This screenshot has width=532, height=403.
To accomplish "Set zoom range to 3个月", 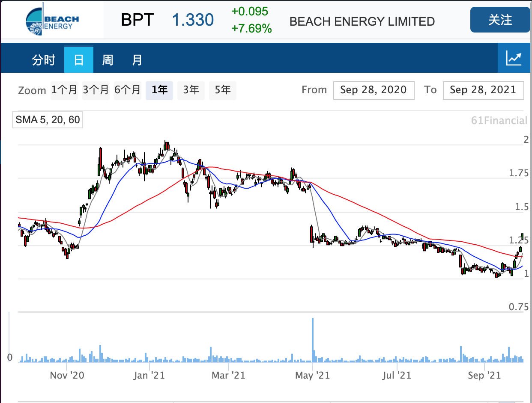I will (x=96, y=90).
